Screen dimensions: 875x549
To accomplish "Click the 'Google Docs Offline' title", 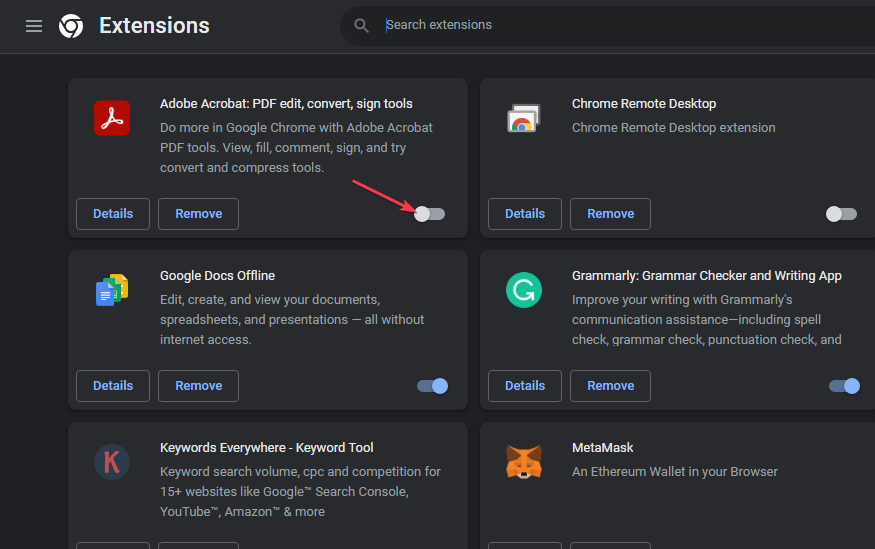I will (218, 276).
